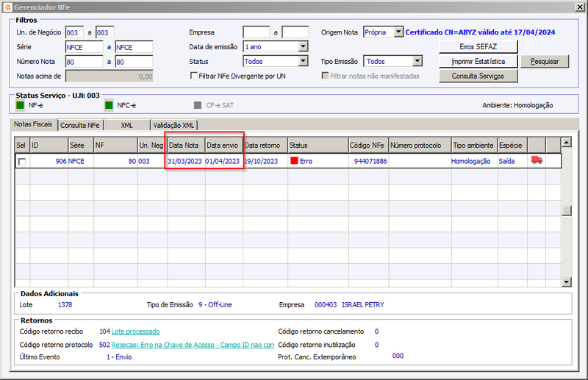Focus the second Número Nota field
Viewport: 588px width, 380px height.
(134, 62)
